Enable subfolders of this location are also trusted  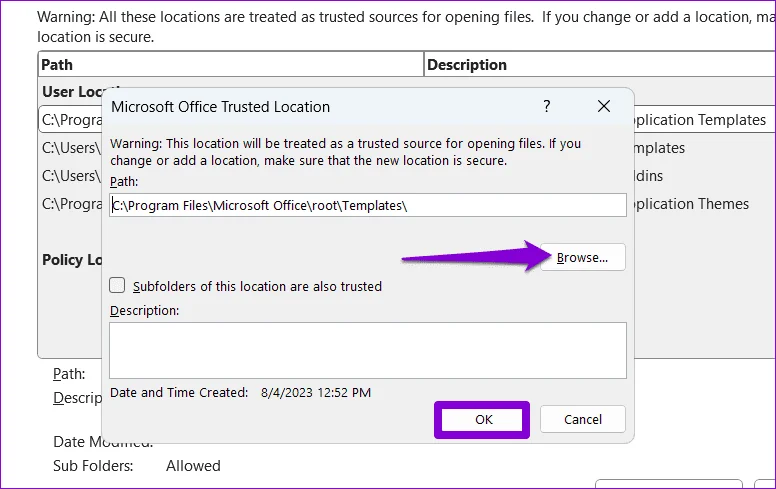tap(117, 286)
